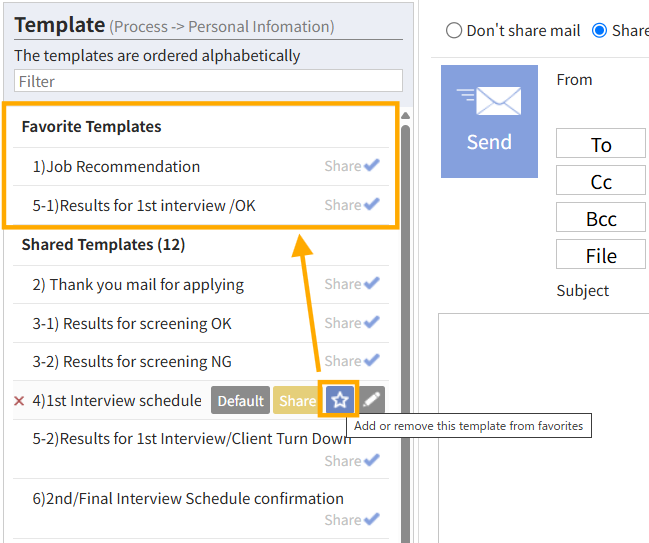Click scrollbar up arrow in template list
The height and width of the screenshot is (543, 649).
coord(406,115)
